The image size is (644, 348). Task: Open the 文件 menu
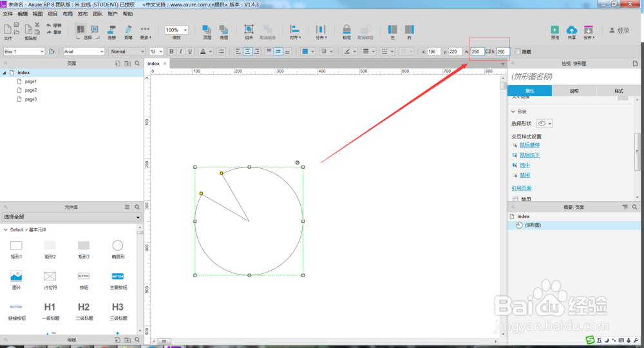click(7, 14)
